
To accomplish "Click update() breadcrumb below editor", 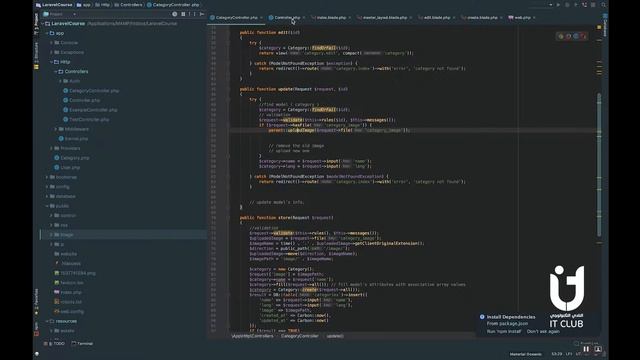I will coord(335,336).
